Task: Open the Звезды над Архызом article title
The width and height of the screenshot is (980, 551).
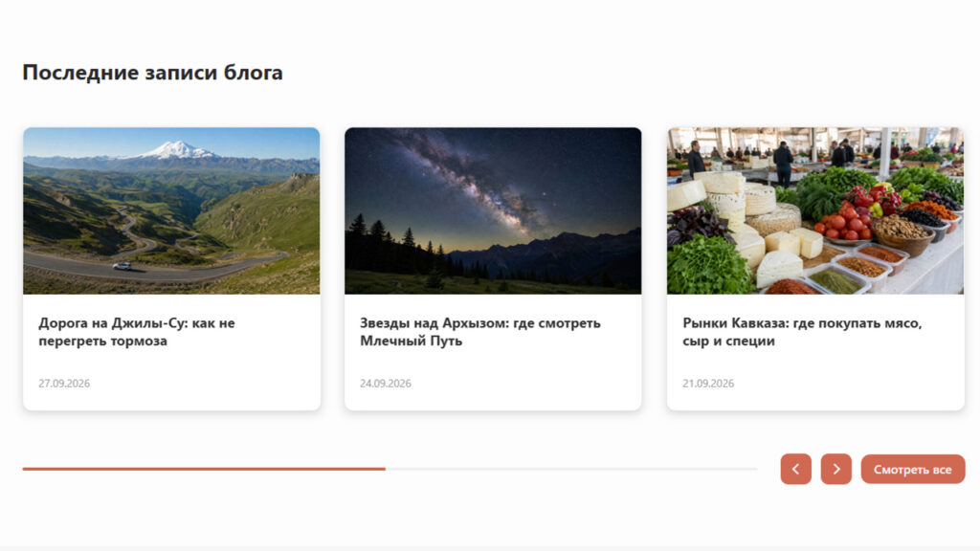Action: point(480,332)
